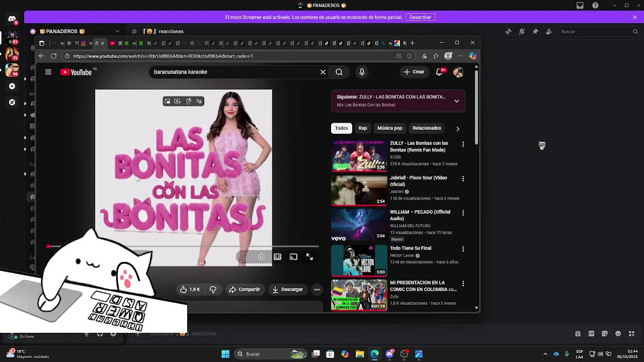Screen dimensions: 644x362
Task: Seek on the video progress bar
Action: (184, 246)
